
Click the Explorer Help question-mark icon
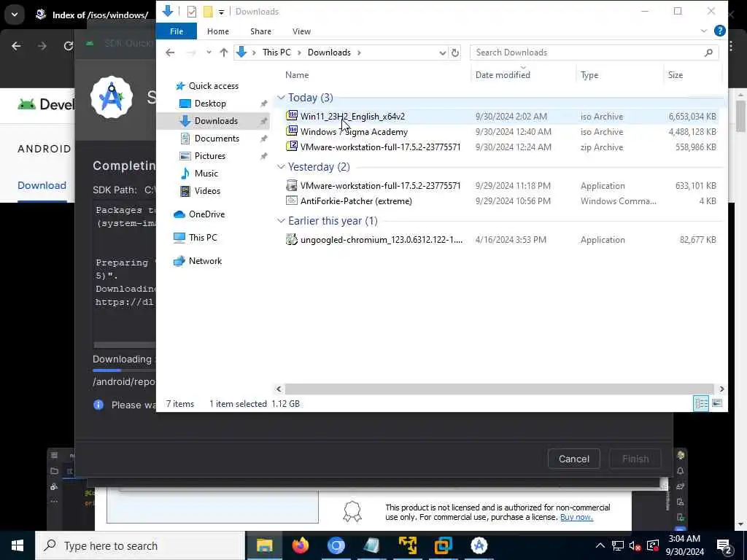[x=719, y=31]
